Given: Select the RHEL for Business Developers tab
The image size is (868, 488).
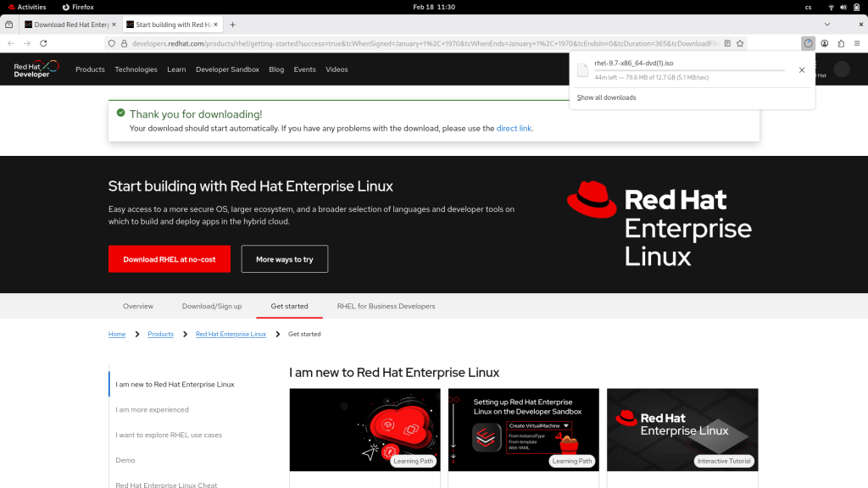Looking at the screenshot, I should 386,306.
